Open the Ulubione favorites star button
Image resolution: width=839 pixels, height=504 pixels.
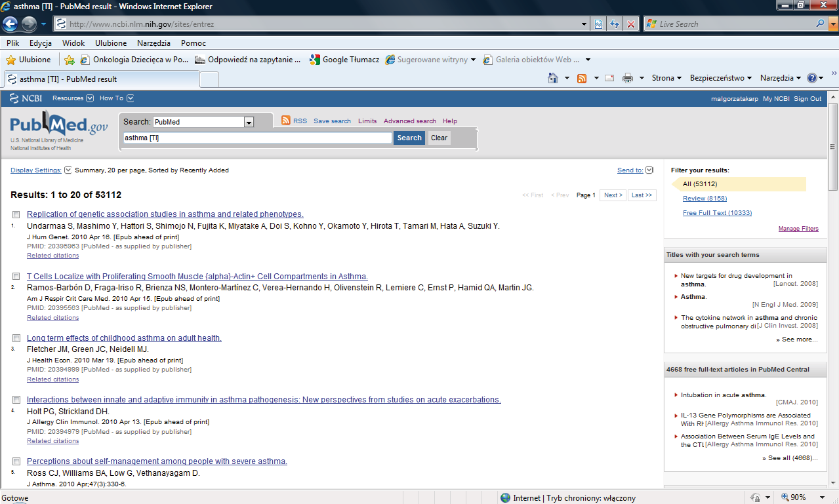(28, 60)
